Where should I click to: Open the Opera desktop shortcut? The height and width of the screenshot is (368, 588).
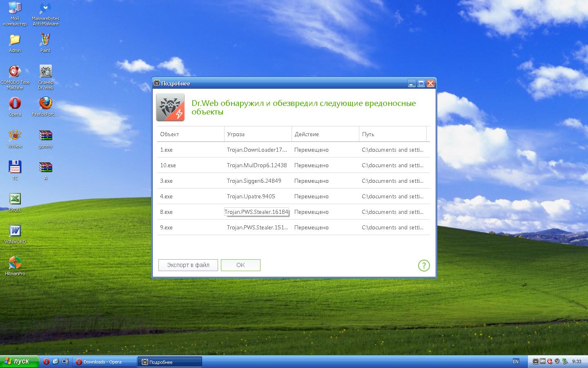click(x=15, y=107)
